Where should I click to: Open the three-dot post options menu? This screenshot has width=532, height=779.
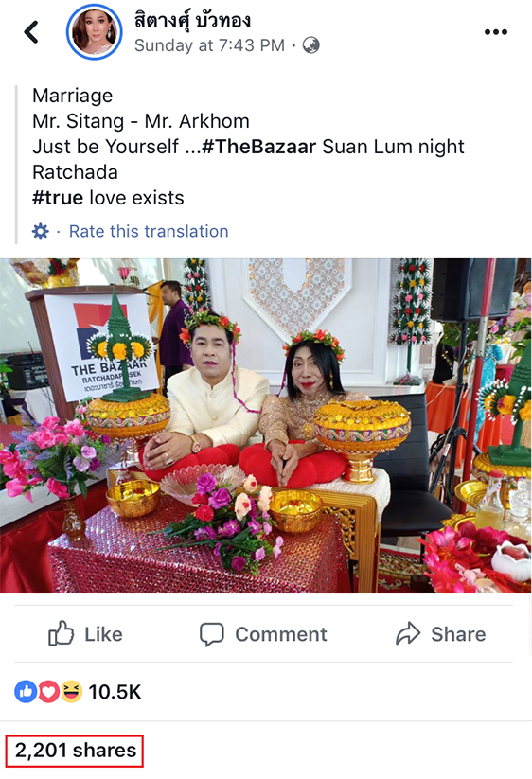point(495,32)
